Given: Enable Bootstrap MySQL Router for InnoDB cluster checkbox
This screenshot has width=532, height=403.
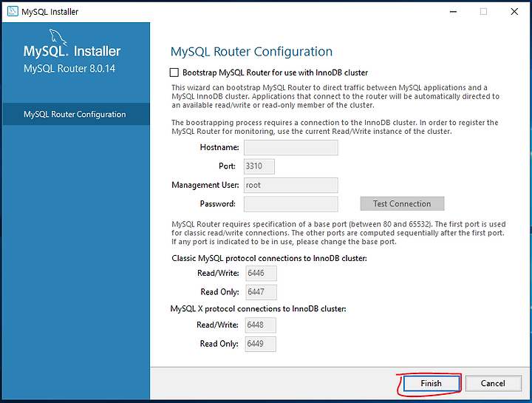Looking at the screenshot, I should click(x=174, y=72).
